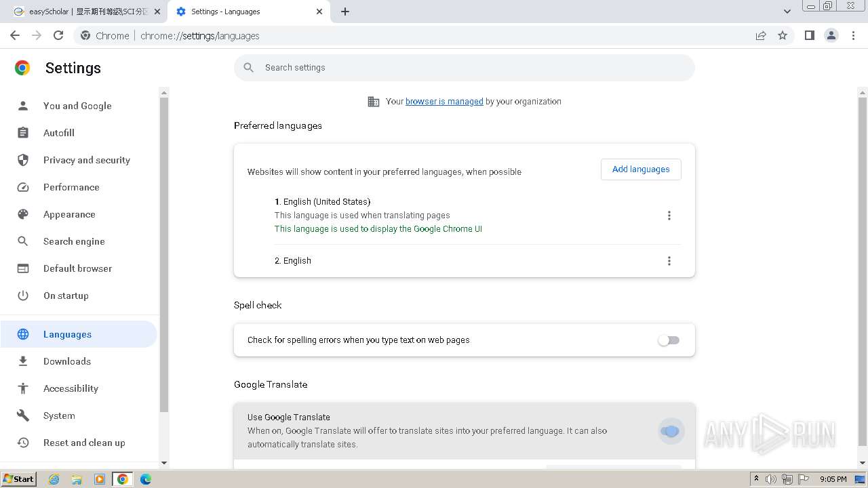
Task: Select the Settings - Languages tab
Action: [249, 12]
